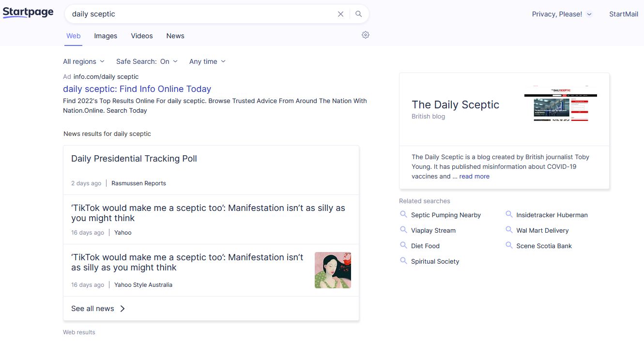Click magnifier icon beside Spiritual Society

(x=403, y=261)
